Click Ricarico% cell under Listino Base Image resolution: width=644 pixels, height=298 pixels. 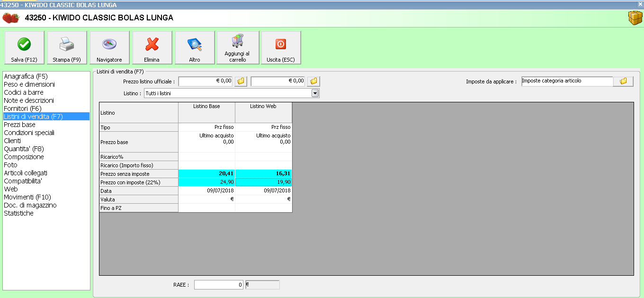click(x=206, y=156)
